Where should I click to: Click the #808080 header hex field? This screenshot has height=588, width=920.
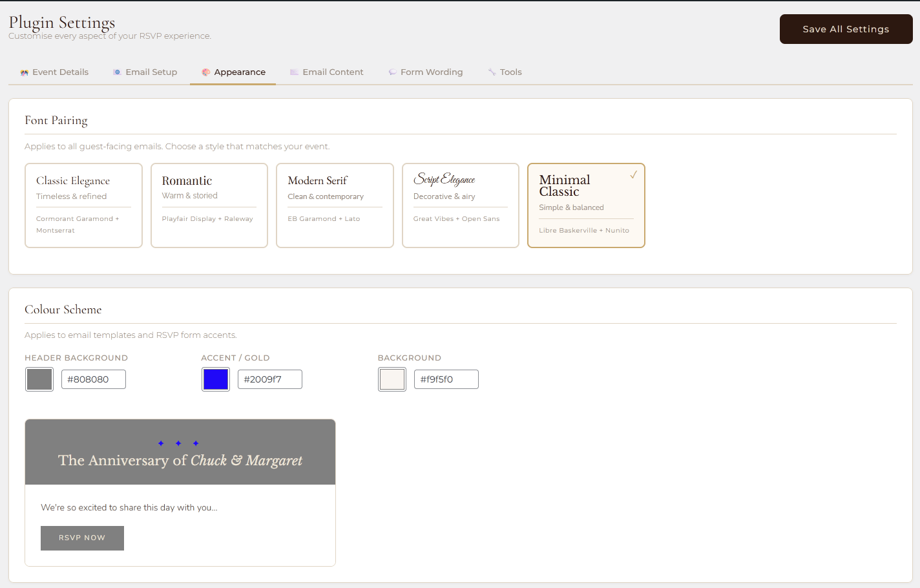[x=94, y=379]
